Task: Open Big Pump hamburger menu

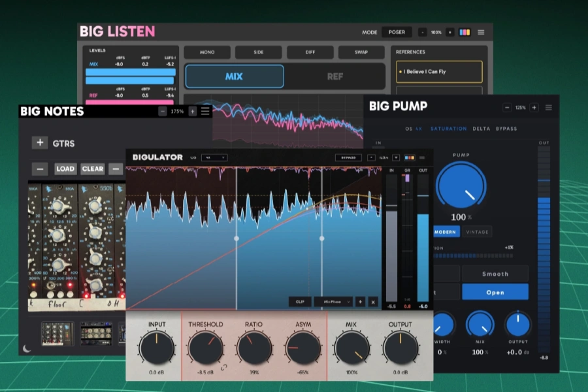Action: click(x=548, y=108)
